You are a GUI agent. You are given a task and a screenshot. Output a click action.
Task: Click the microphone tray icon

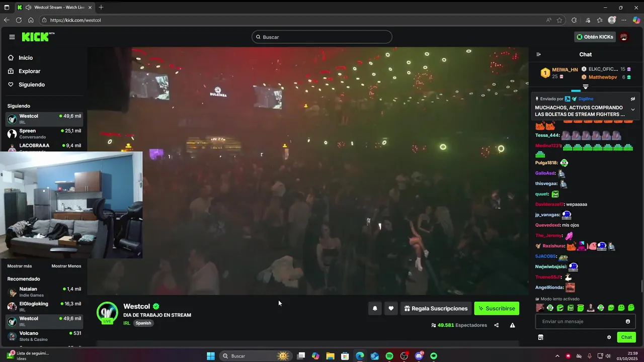tap(590, 356)
